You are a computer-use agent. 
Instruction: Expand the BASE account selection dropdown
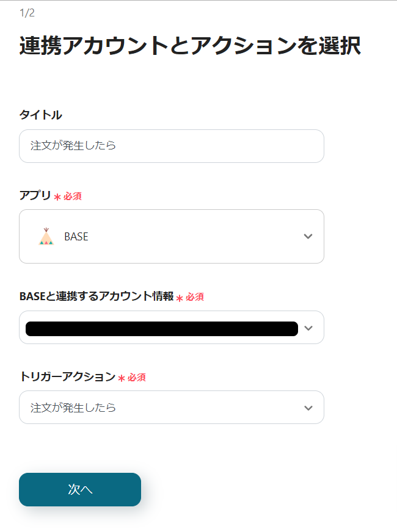[171, 328]
